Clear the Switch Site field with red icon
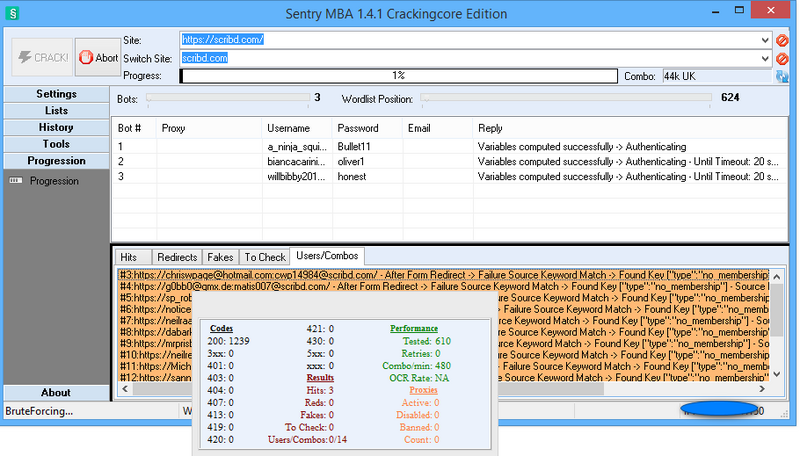 [782, 59]
